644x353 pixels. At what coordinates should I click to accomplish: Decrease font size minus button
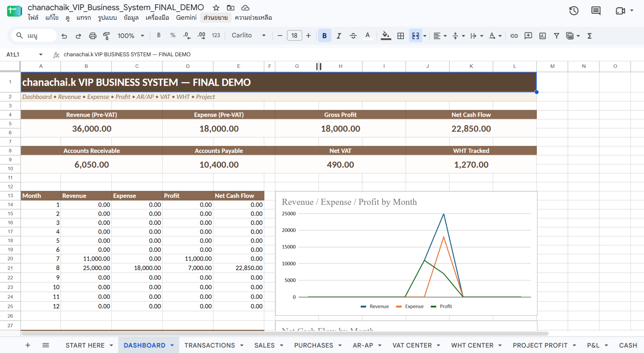click(x=280, y=35)
